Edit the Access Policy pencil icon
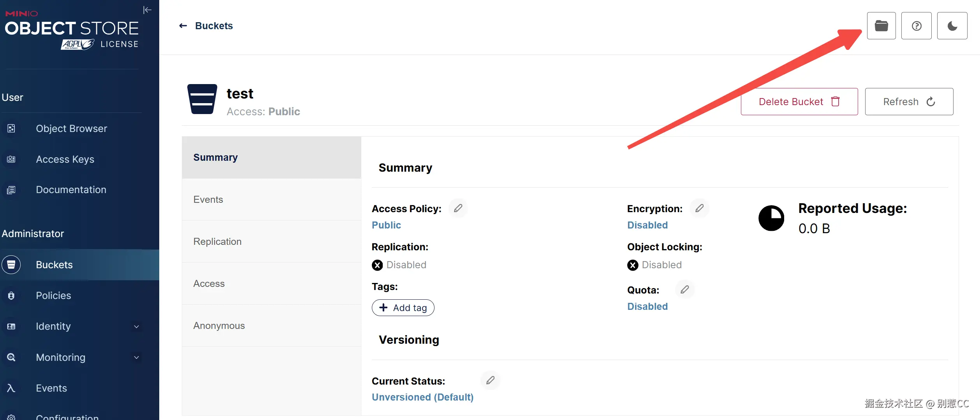980x420 pixels. (x=458, y=208)
